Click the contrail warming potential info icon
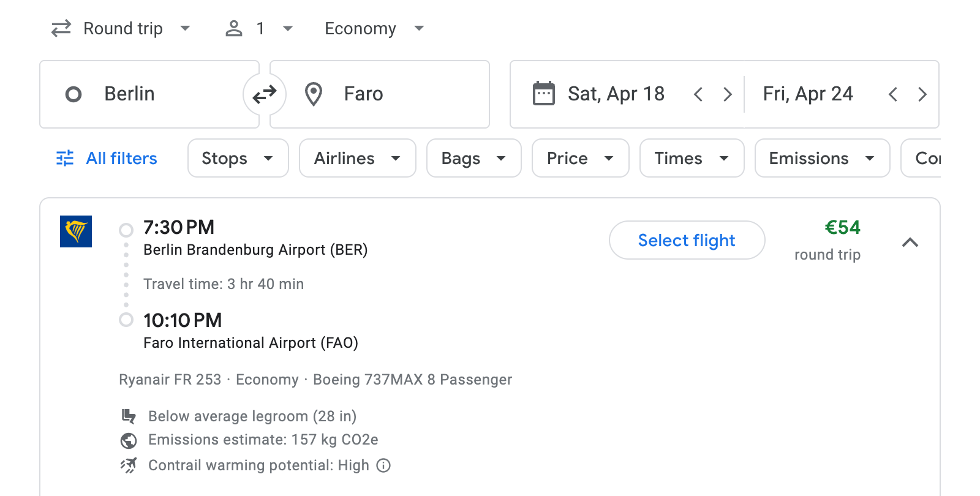Image resolution: width=980 pixels, height=496 pixels. (383, 465)
